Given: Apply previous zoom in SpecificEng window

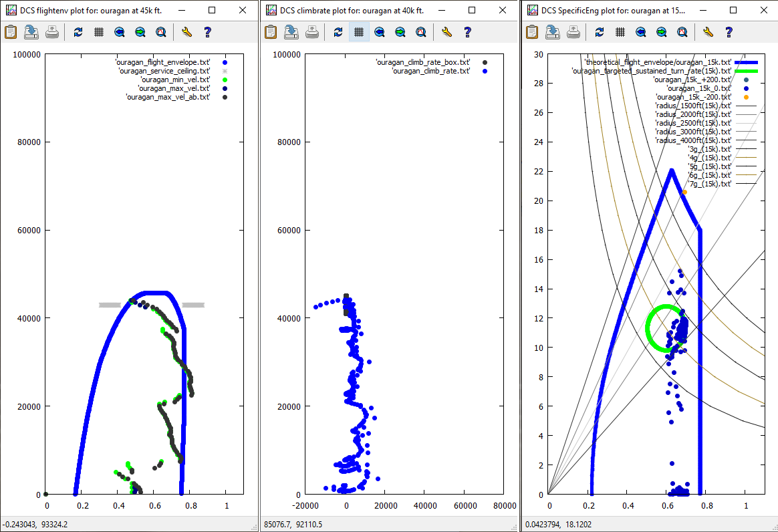Looking at the screenshot, I should (x=640, y=31).
